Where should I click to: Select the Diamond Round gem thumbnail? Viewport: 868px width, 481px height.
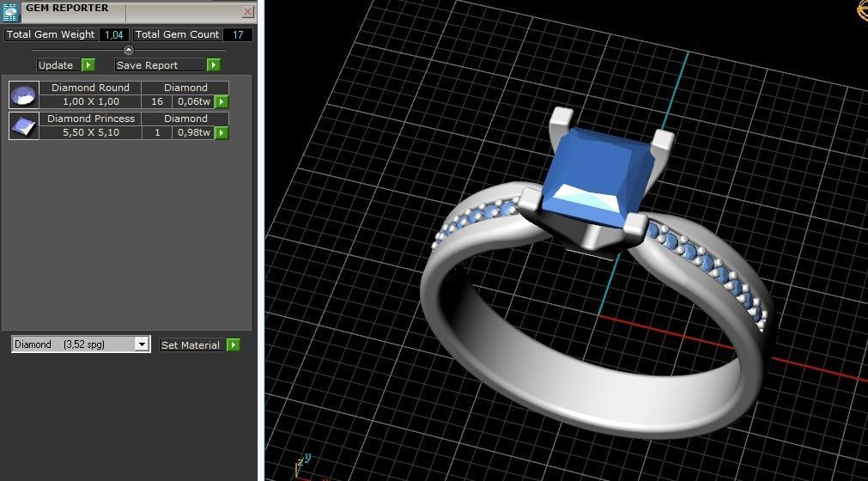[24, 94]
